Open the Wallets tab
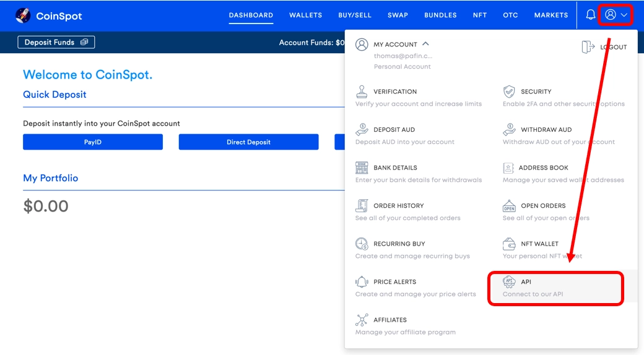 tap(305, 15)
